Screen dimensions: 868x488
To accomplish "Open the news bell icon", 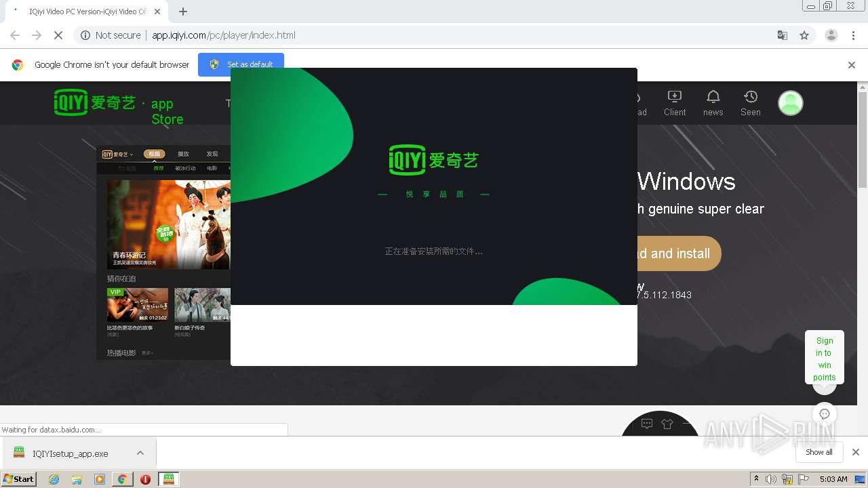I will click(x=713, y=103).
